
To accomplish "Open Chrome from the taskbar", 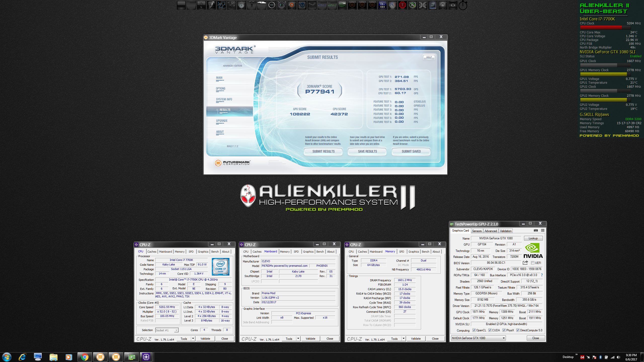I will point(85,357).
